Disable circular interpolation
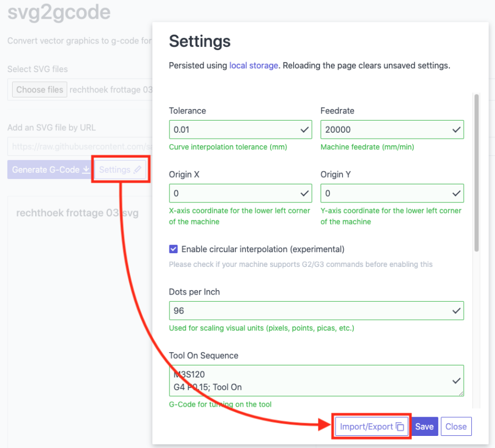 [173, 249]
